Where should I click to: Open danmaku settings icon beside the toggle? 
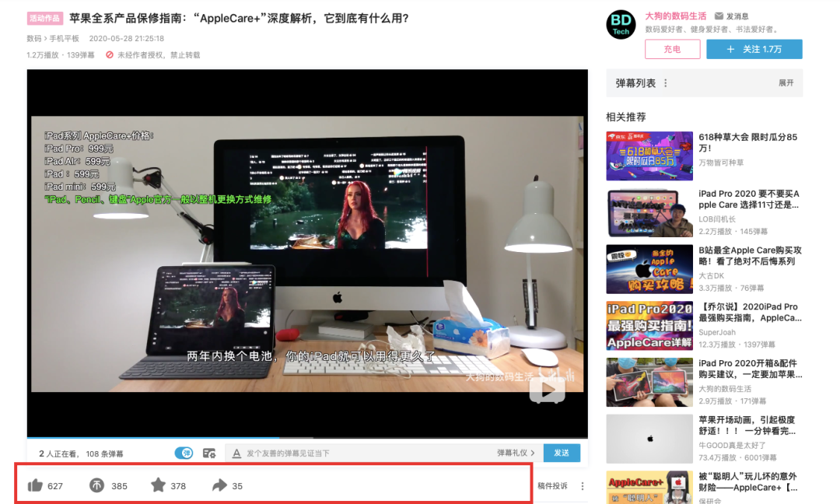[209, 453]
